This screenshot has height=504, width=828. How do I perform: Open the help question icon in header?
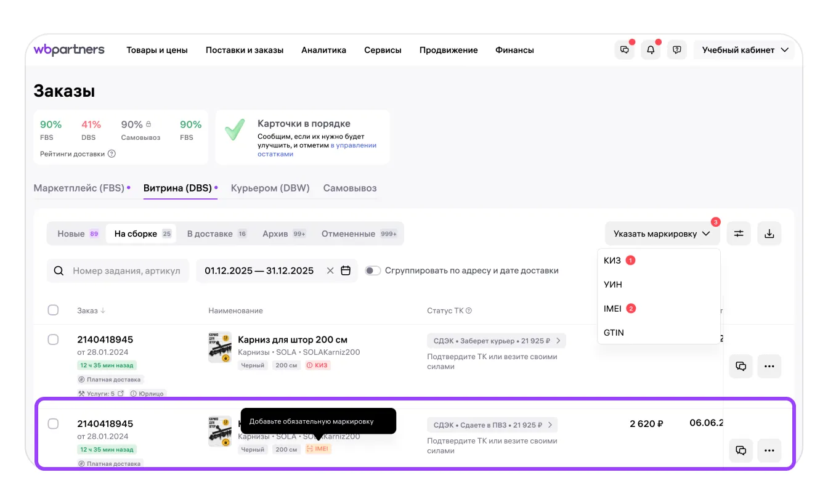677,50
